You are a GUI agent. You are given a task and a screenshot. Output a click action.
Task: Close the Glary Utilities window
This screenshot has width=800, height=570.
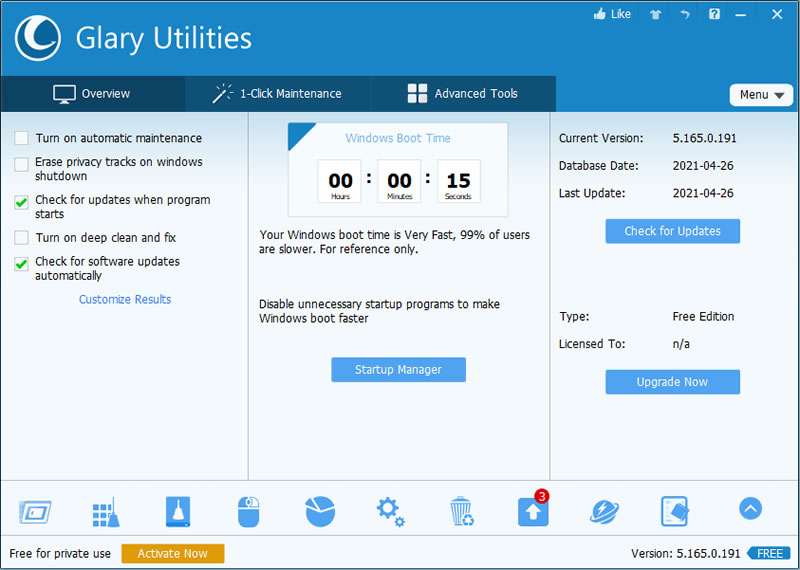click(777, 14)
